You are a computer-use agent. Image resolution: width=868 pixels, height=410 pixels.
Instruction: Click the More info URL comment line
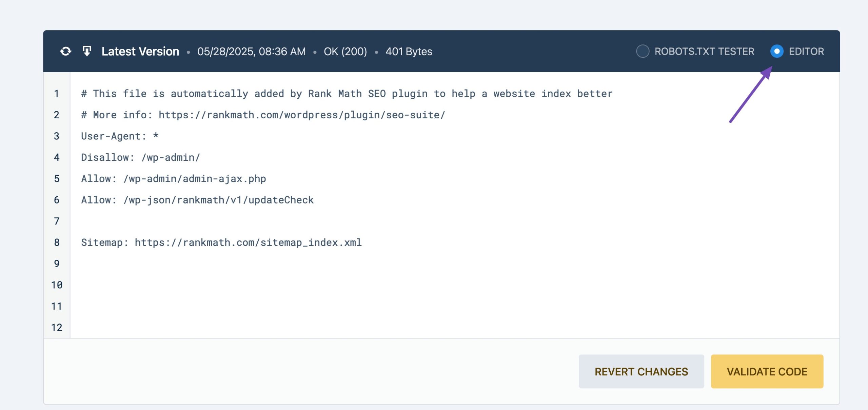click(x=263, y=115)
